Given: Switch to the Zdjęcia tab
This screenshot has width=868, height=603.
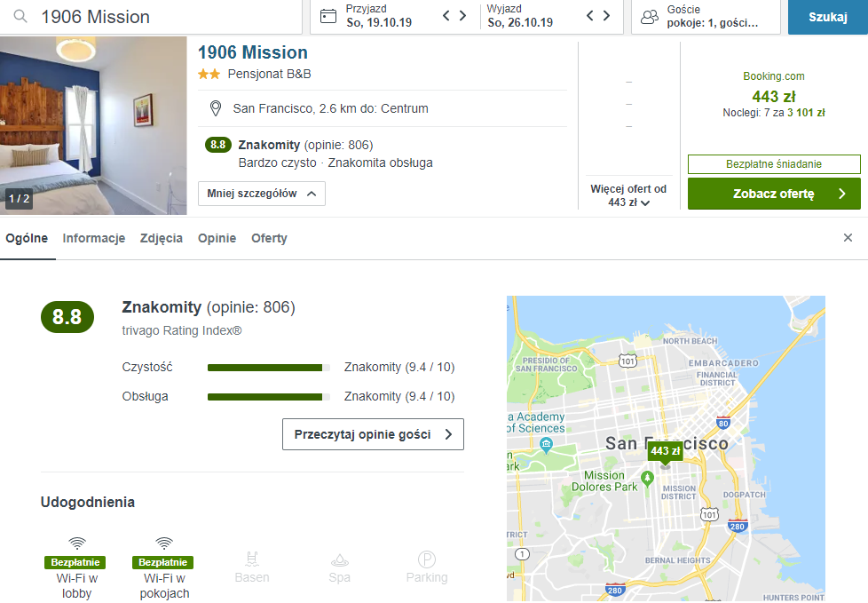Looking at the screenshot, I should (162, 238).
